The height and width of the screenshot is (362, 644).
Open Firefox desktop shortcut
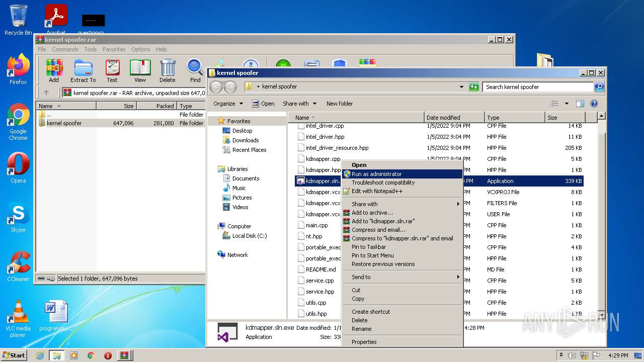click(18, 69)
